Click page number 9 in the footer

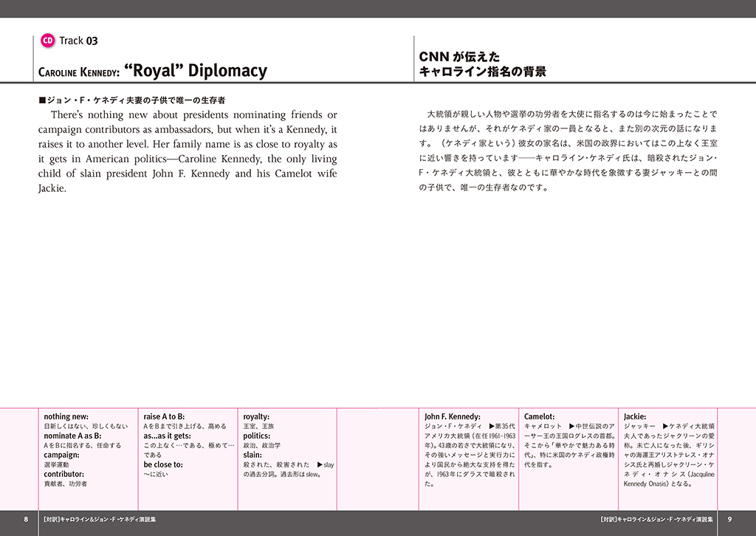729,520
